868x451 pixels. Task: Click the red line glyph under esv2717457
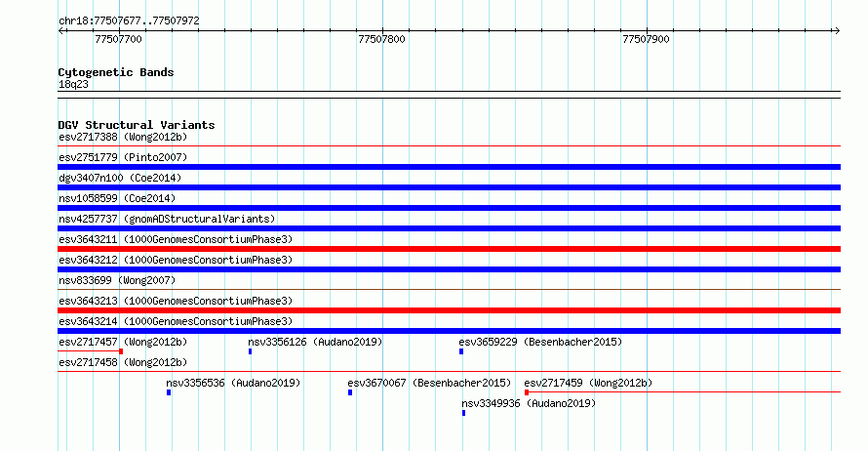(x=91, y=351)
